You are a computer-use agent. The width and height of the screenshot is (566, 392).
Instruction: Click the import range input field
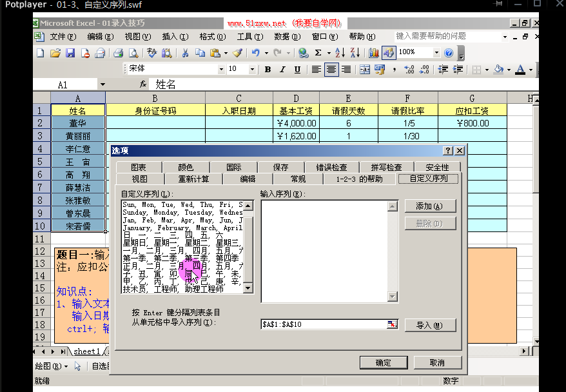[x=324, y=324]
